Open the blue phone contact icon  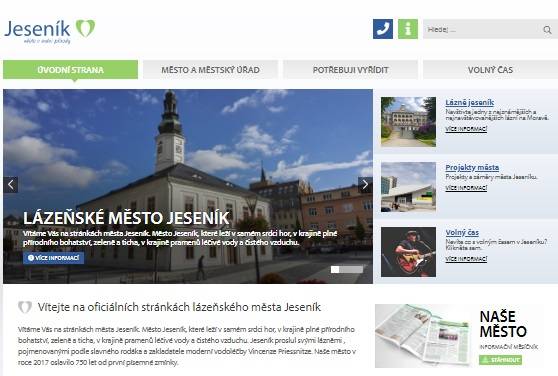[x=383, y=29]
